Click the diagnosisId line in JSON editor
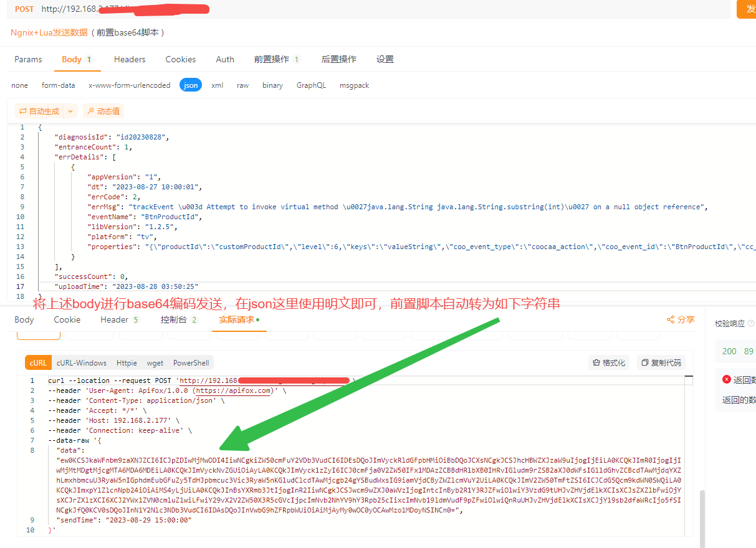The image size is (756, 548). point(112,137)
